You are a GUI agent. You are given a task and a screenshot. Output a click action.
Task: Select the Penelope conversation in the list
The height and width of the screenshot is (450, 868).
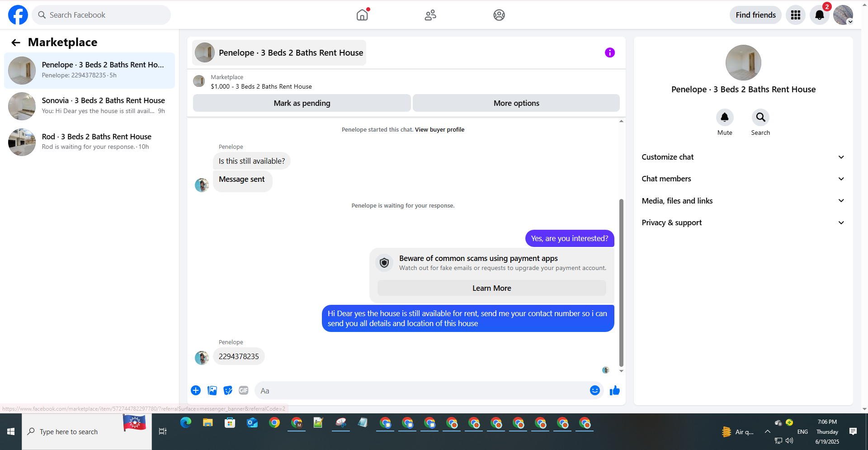90,70
